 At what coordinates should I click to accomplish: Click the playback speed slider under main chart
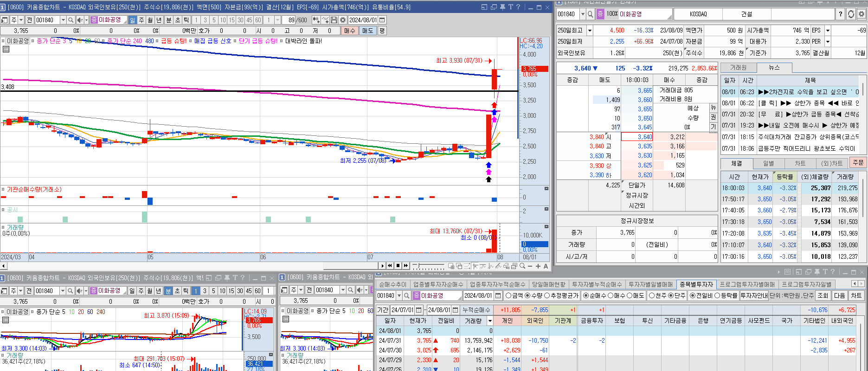[429, 266]
